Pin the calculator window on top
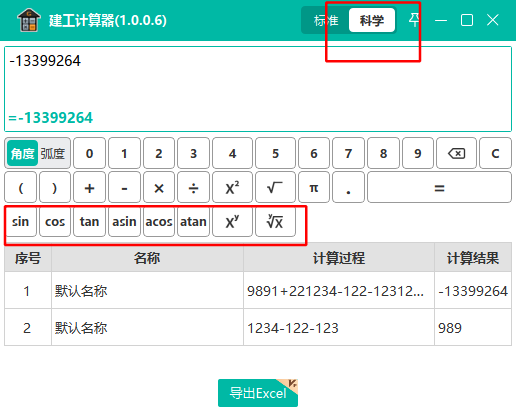Image resolution: width=516 pixels, height=416 pixels. click(x=414, y=20)
